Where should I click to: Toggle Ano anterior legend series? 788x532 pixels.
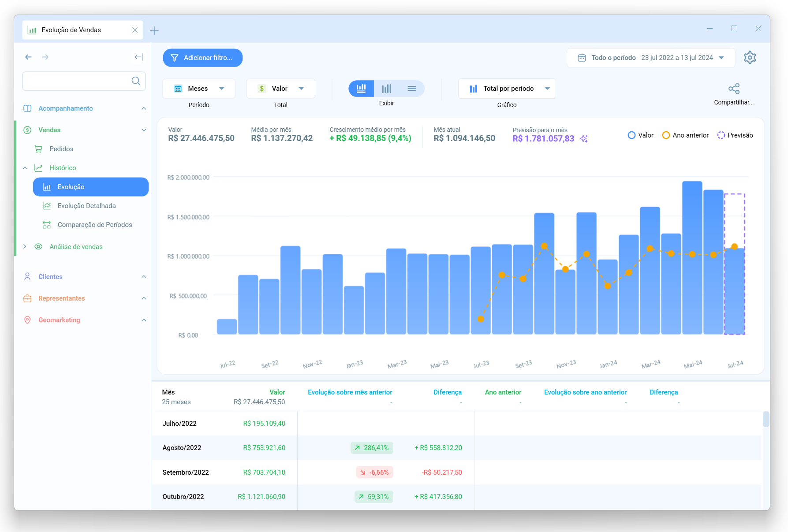click(x=685, y=135)
